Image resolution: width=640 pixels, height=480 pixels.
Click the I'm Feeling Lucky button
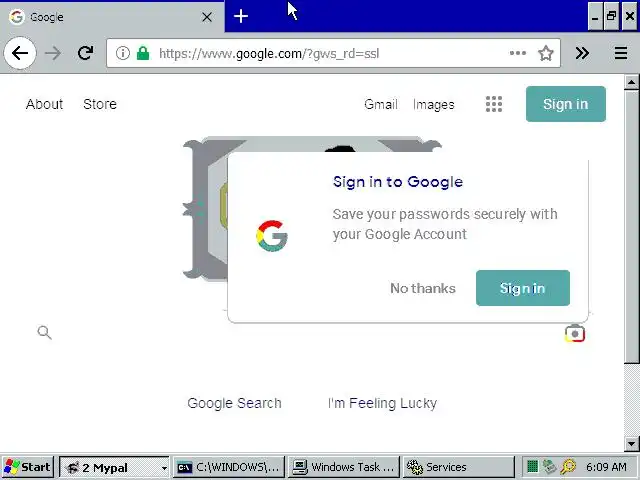coord(382,403)
